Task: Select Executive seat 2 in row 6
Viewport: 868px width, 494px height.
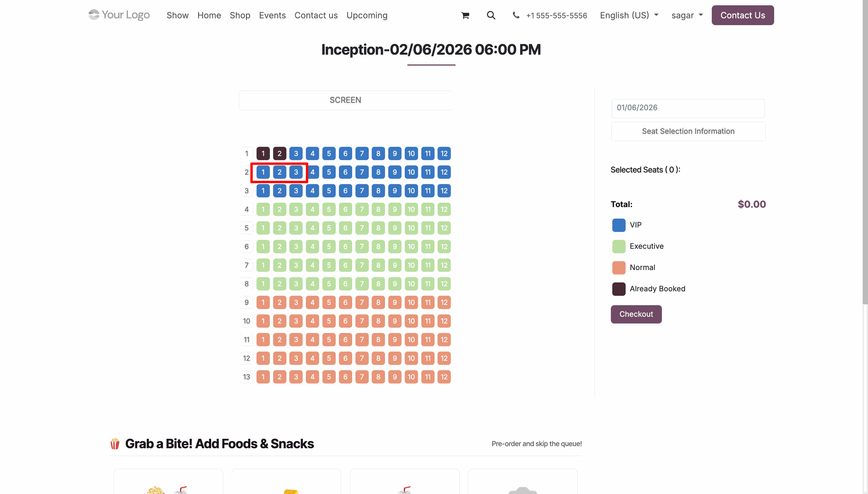Action: (x=280, y=247)
